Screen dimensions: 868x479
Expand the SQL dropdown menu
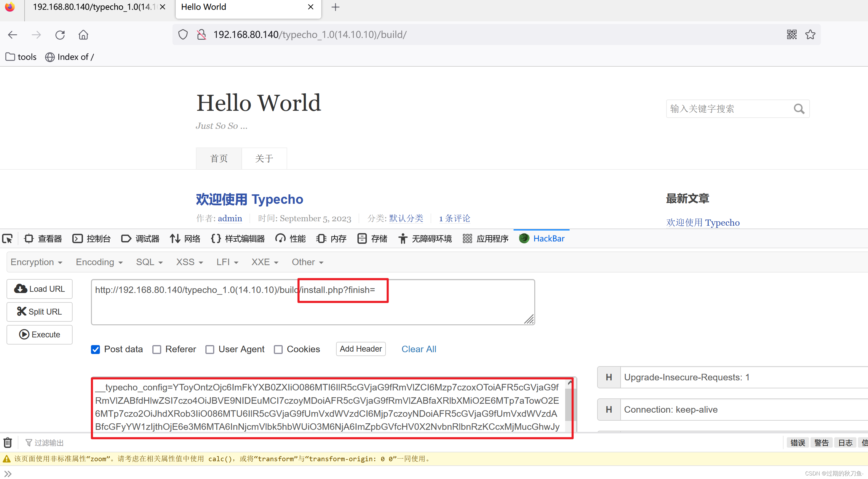coord(149,262)
